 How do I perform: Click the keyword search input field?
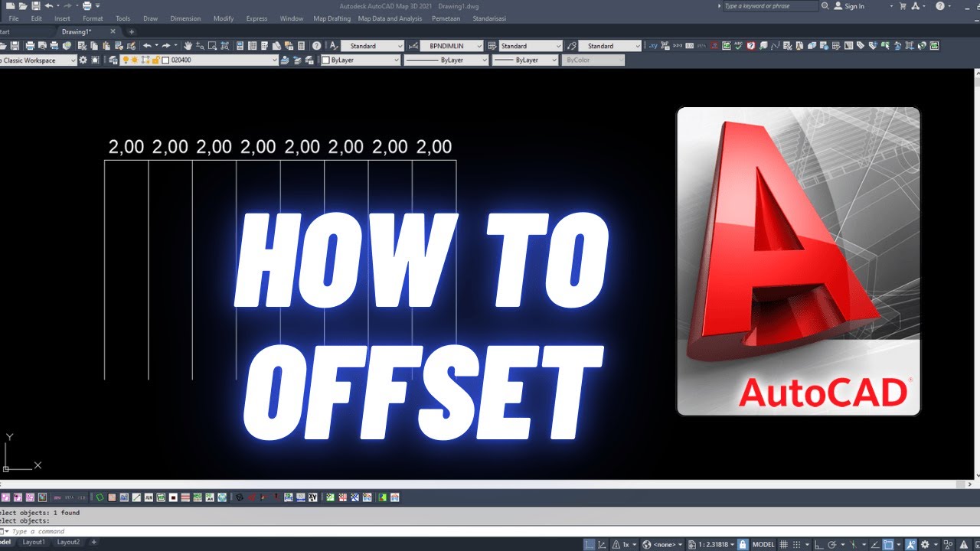(770, 6)
